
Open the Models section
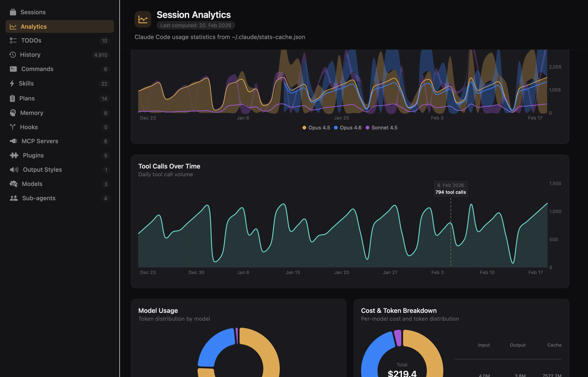32,184
